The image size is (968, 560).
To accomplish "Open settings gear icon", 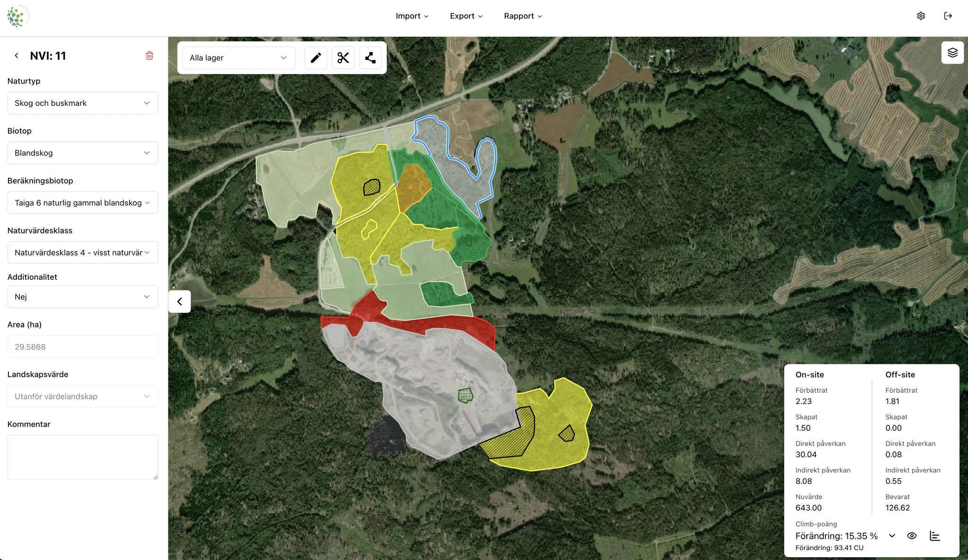I will (921, 16).
